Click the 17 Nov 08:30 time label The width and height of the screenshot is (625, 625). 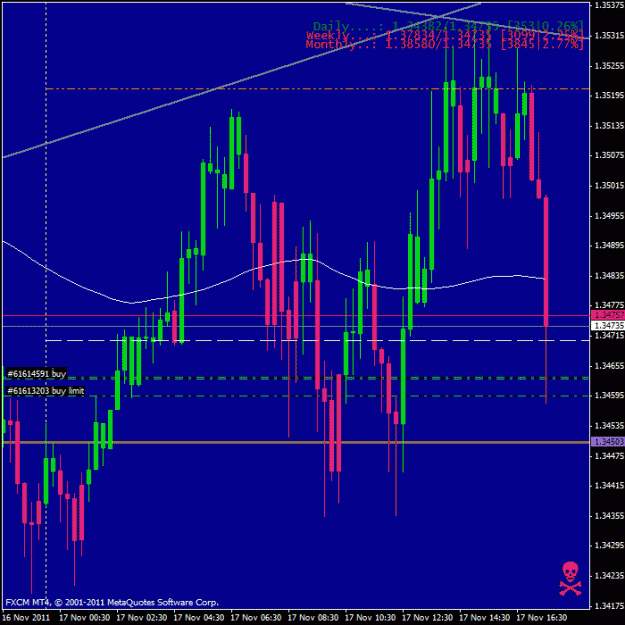pos(313,618)
